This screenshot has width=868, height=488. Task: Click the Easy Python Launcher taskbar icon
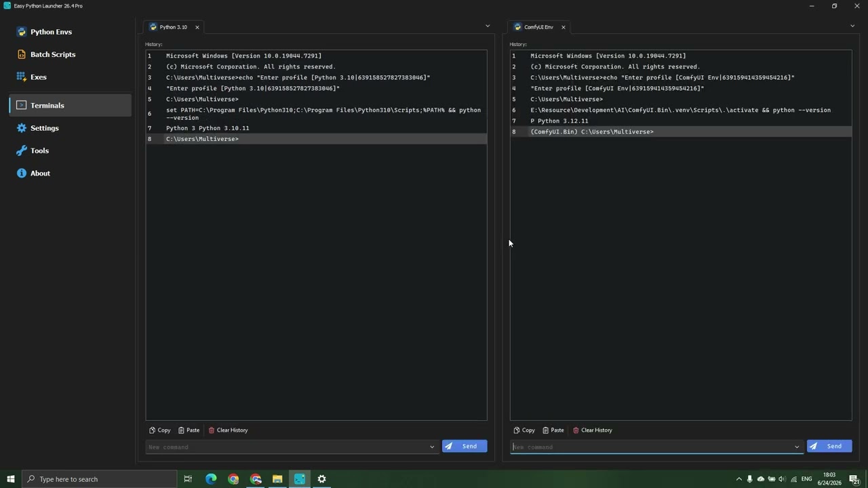[x=299, y=479]
